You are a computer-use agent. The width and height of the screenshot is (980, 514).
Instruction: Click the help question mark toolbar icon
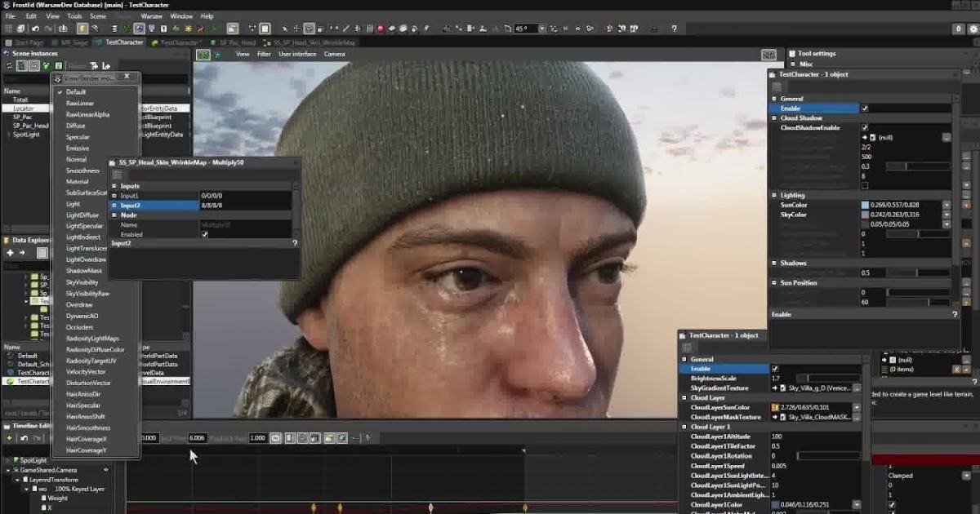(674, 29)
